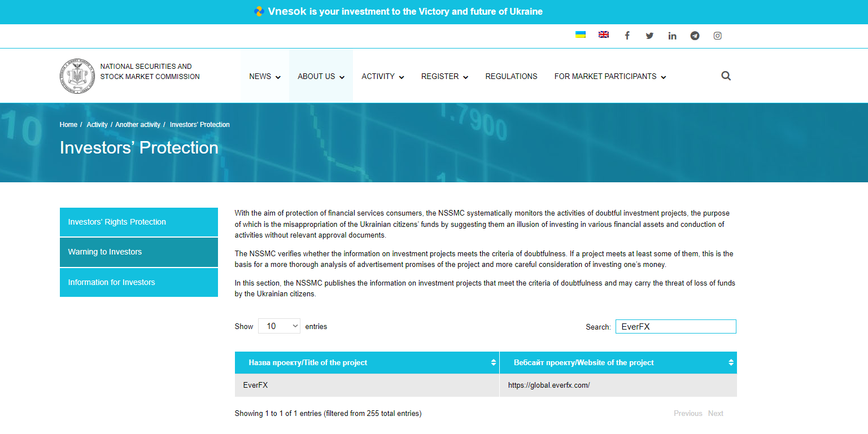The width and height of the screenshot is (868, 434).
Task: Click into Search field containing EverFX
Action: pyautogui.click(x=676, y=326)
